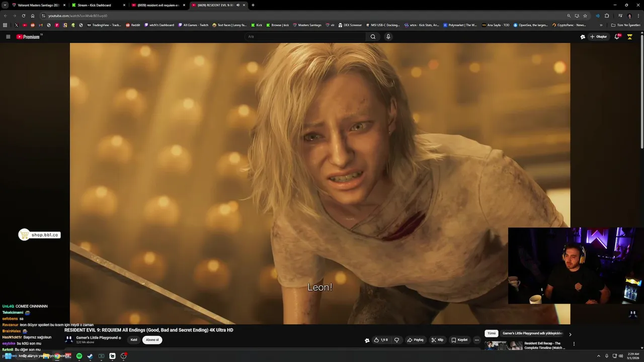Open 'DEX Screener' bookmark
644x362 pixels.
tap(350, 25)
